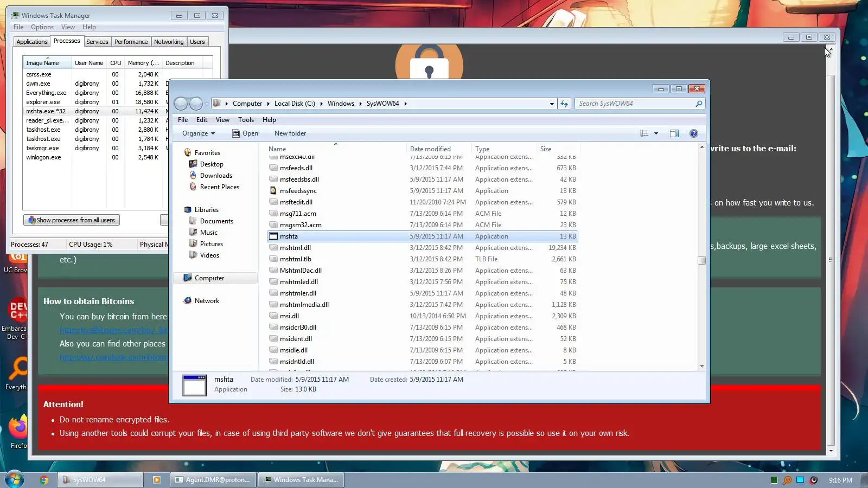Switch to Windows Task Manager from the taskbar
The width and height of the screenshot is (868, 488).
pos(301,480)
